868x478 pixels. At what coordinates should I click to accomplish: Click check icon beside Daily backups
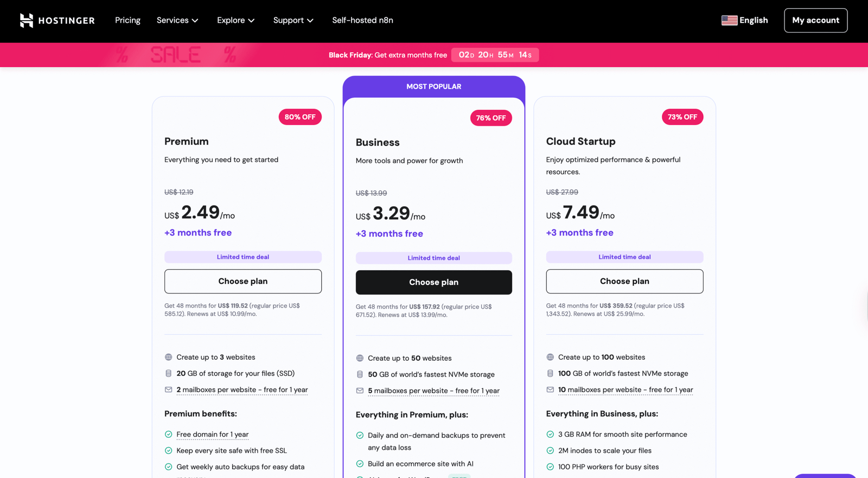pyautogui.click(x=360, y=435)
